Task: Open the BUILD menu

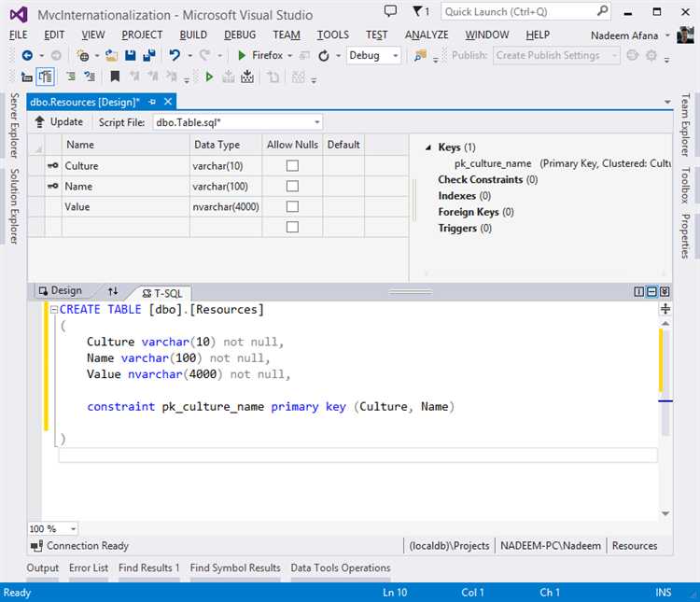Action: 193,35
